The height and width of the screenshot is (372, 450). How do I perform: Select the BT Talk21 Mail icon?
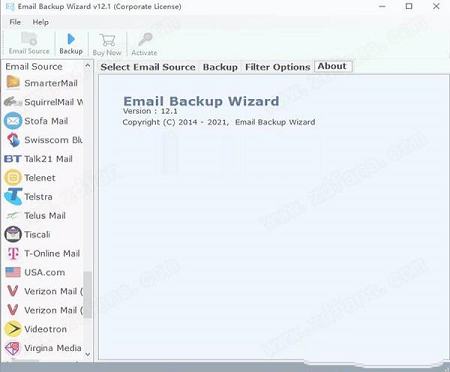[13, 159]
